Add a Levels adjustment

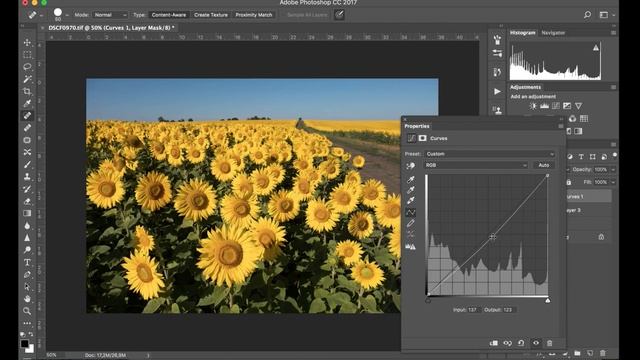[544, 106]
